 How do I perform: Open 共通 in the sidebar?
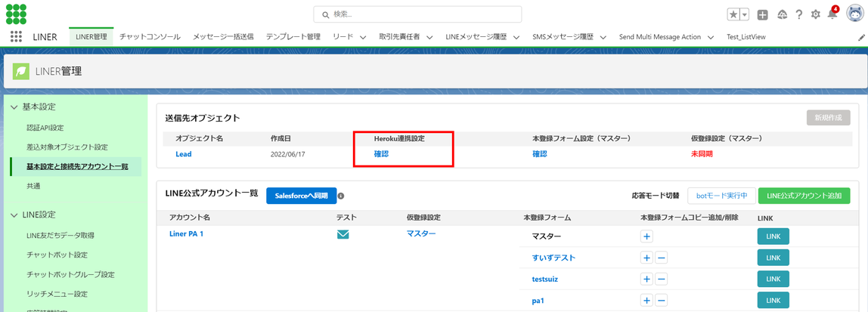[x=33, y=186]
